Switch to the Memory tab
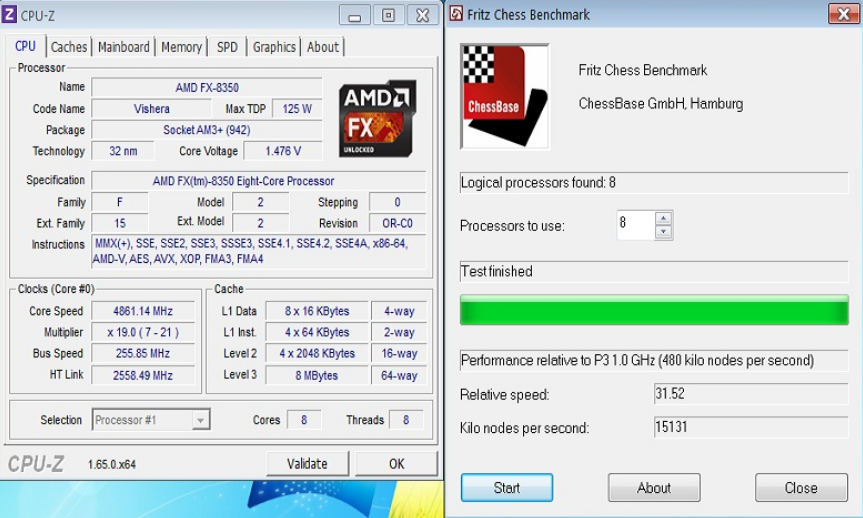863x518 pixels. click(x=181, y=47)
